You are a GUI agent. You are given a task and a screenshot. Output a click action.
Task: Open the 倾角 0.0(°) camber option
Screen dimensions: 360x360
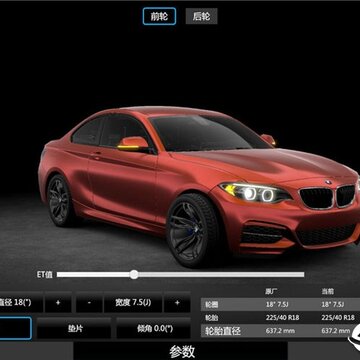pyautogui.click(x=153, y=328)
